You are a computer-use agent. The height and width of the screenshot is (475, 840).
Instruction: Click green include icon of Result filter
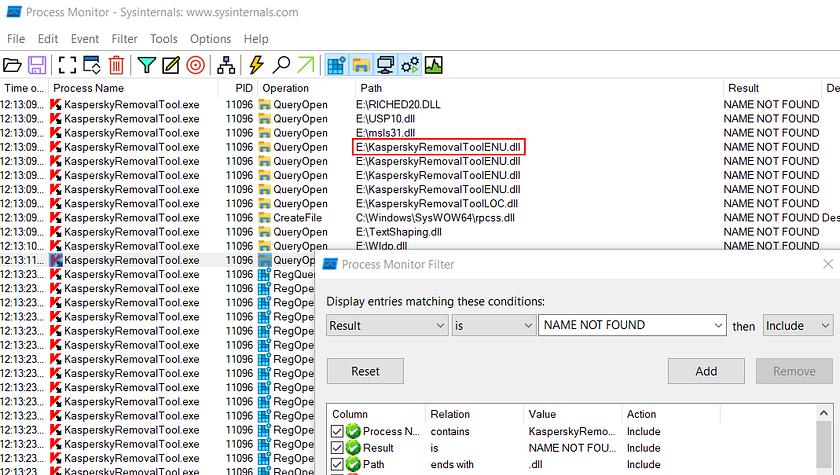coord(352,448)
